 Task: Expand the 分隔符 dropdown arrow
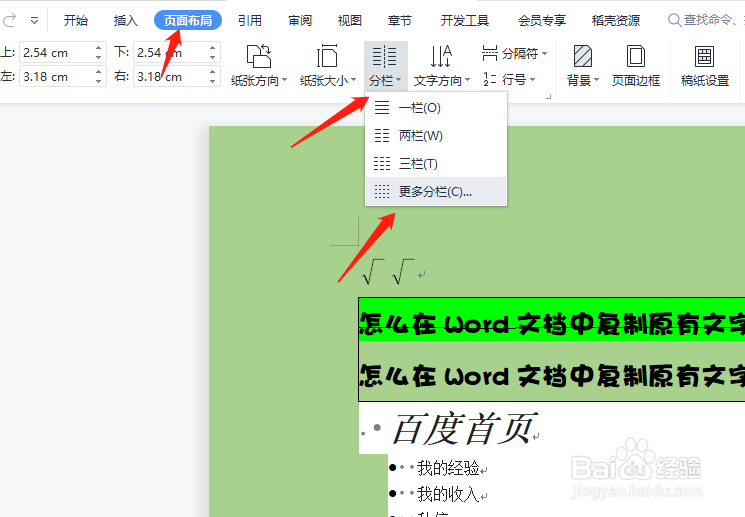point(544,53)
